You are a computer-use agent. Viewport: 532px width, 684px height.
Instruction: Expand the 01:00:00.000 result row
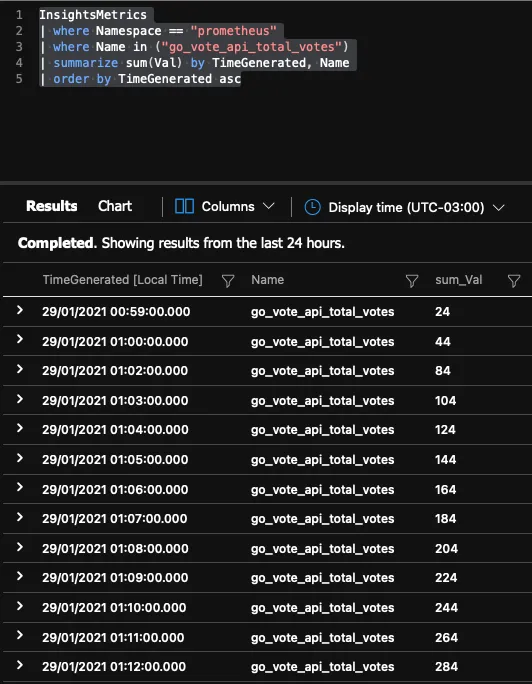point(20,339)
